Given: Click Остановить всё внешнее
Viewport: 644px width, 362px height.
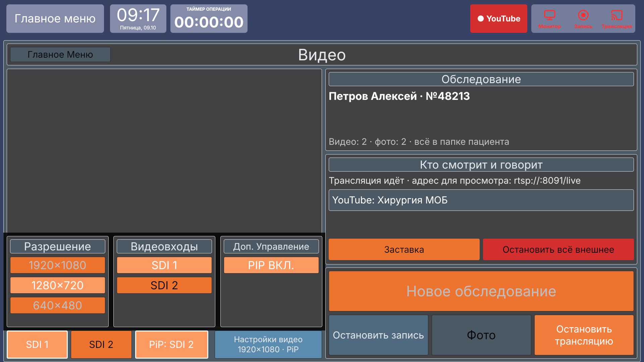Looking at the screenshot, I should coord(558,249).
